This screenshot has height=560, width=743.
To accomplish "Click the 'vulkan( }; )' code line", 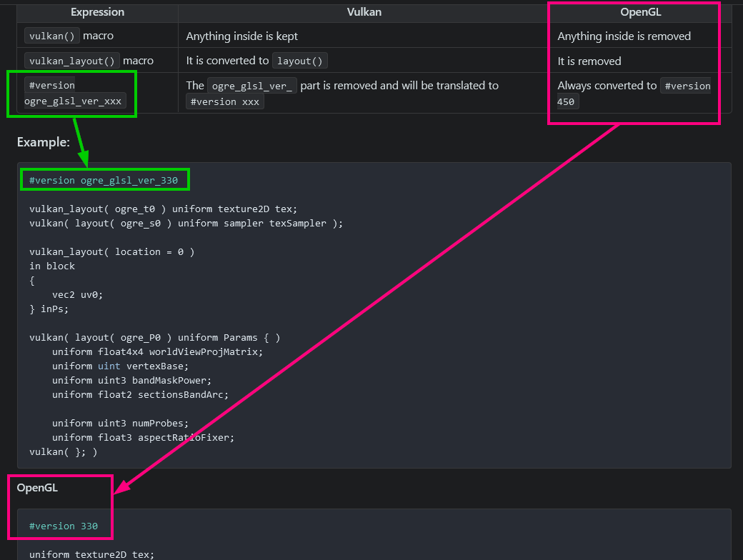I will tap(63, 451).
